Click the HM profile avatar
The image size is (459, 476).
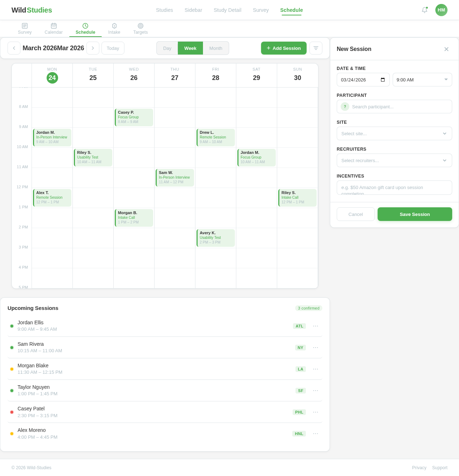point(441,10)
